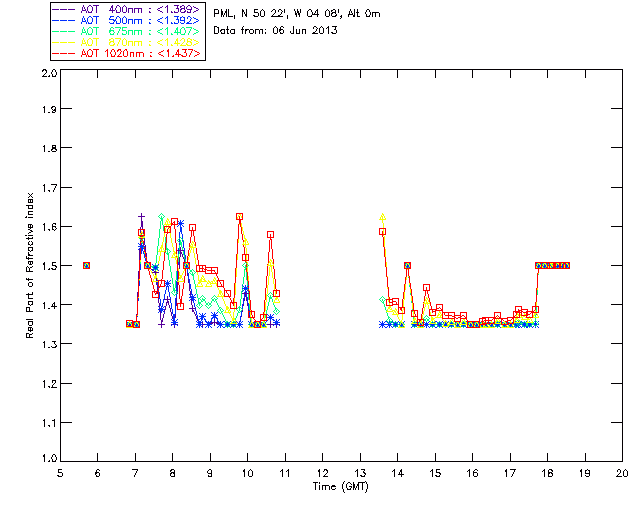Click the 11 x-axis label
Viewport: 640px width, 512px height.
tap(285, 473)
